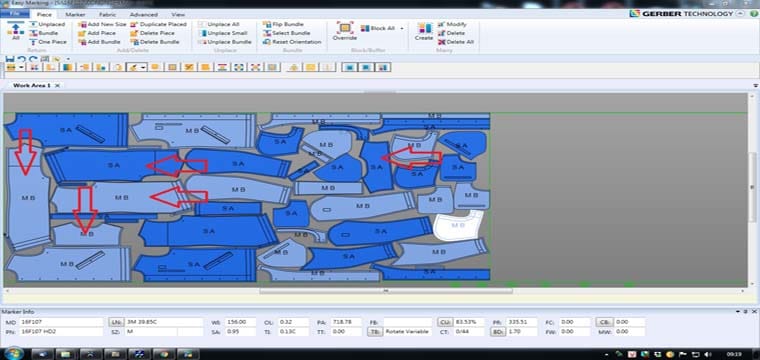The width and height of the screenshot is (760, 360).
Task: Click the Undo arrow icon
Action: point(22,59)
